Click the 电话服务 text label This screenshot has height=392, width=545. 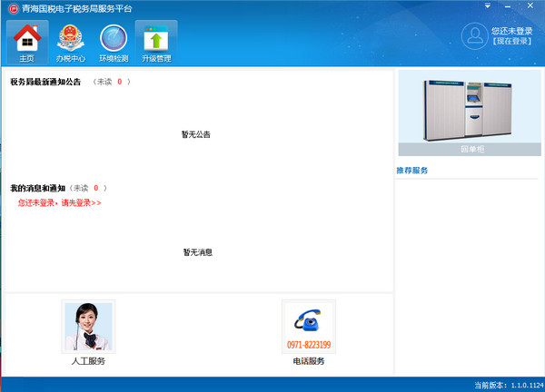(308, 361)
